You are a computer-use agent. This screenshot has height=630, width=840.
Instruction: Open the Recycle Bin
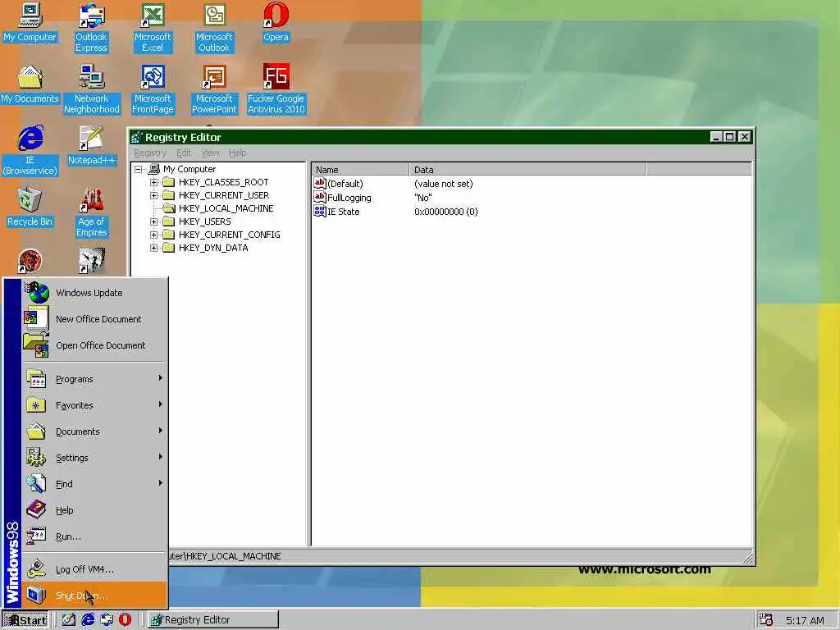pos(30,208)
